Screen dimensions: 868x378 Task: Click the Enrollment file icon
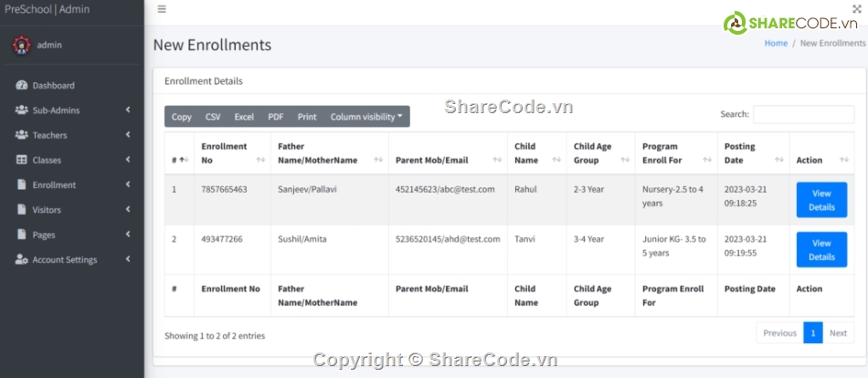point(22,184)
